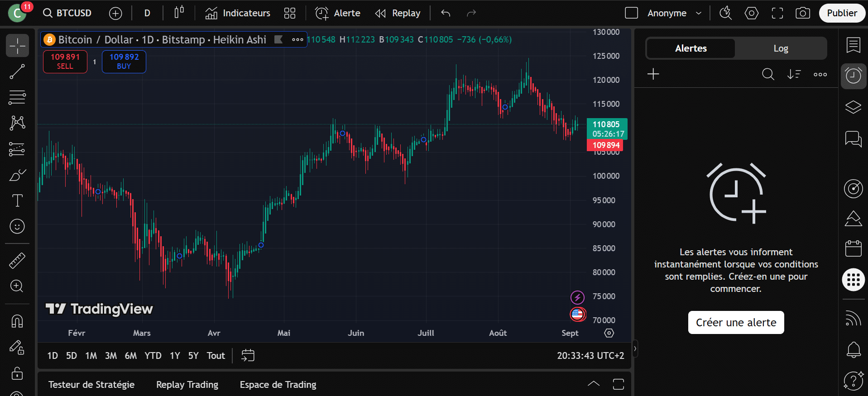
Task: Select the Fibonacci retracement tool
Action: pyautogui.click(x=17, y=97)
